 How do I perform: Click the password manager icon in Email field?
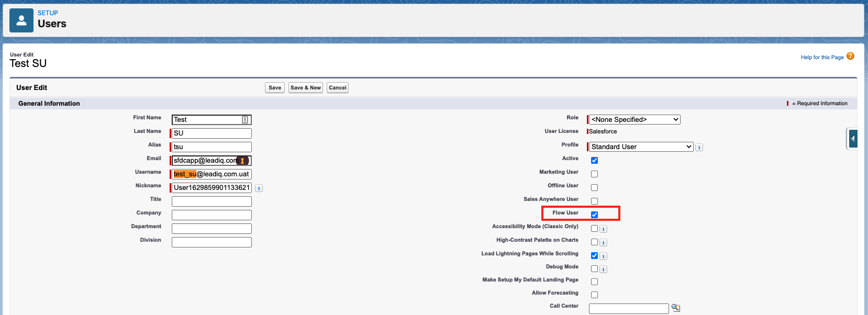(x=242, y=161)
